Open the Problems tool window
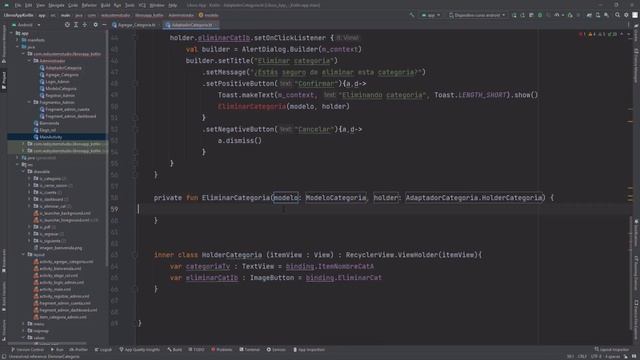640x360 pixels. click(x=222, y=350)
